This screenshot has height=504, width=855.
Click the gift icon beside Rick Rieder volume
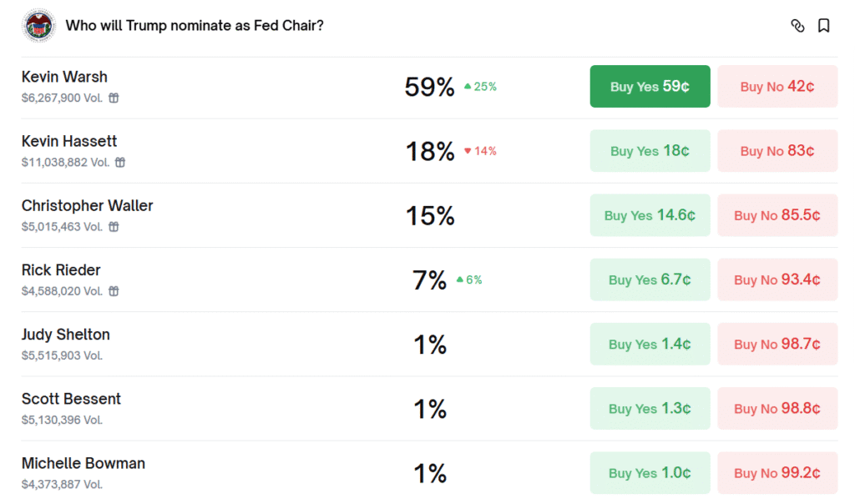tap(114, 291)
